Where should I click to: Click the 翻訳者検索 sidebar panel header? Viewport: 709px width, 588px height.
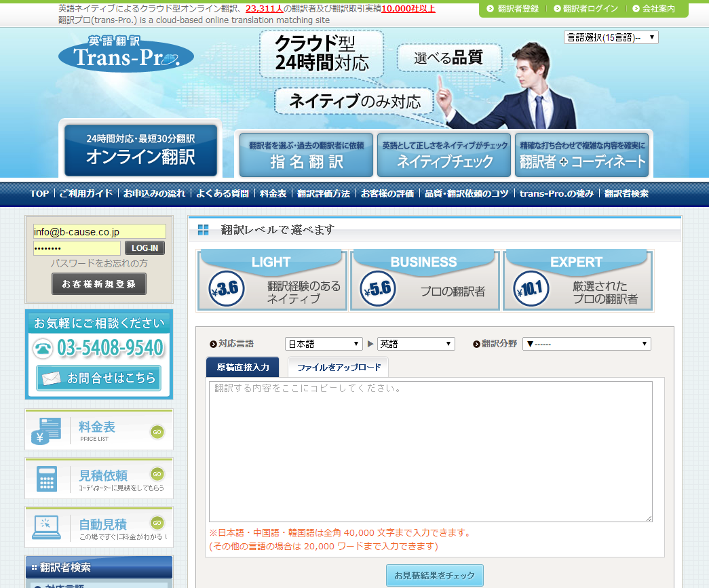(x=99, y=567)
